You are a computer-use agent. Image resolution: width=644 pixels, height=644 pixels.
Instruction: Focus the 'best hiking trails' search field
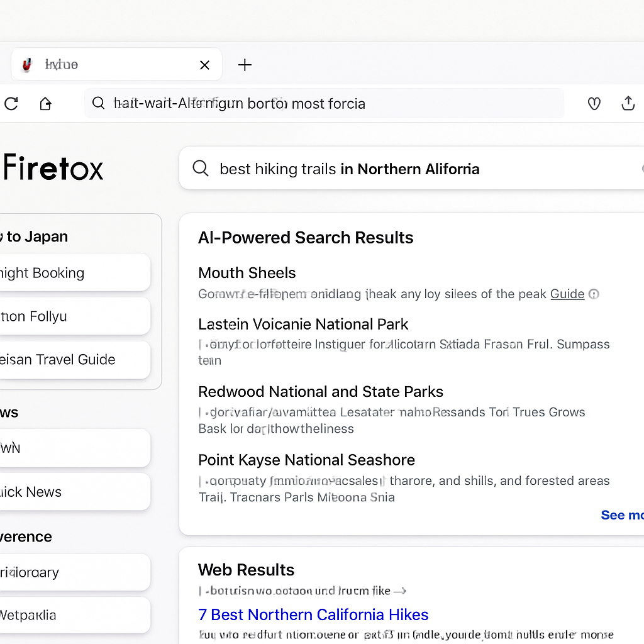[411, 169]
